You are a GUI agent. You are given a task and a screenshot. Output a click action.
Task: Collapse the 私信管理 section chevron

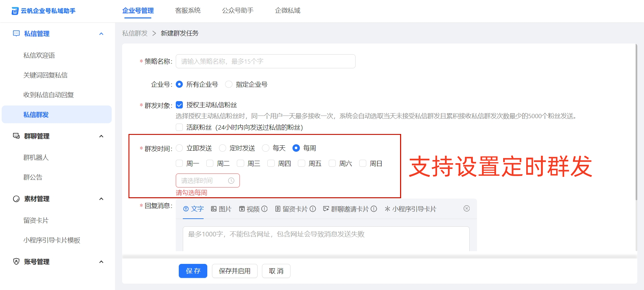[101, 34]
